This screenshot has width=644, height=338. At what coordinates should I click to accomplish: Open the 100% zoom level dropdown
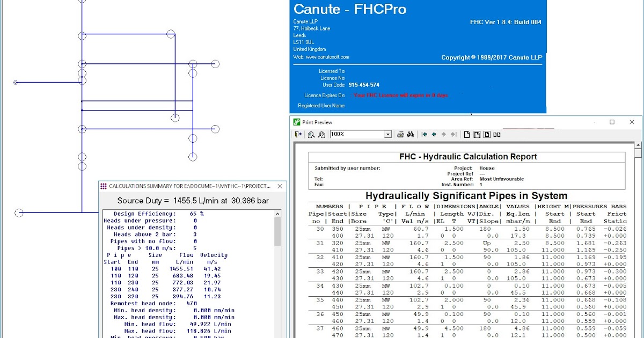pos(388,135)
